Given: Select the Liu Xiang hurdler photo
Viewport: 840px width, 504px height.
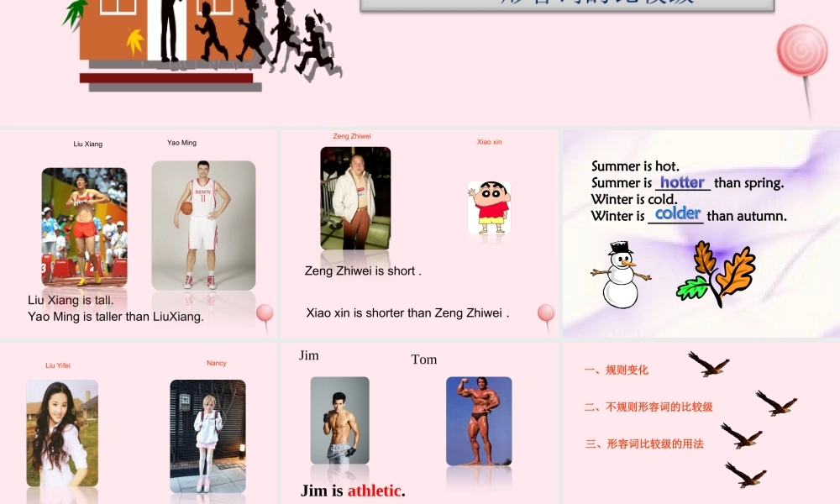Looking at the screenshot, I should pyautogui.click(x=85, y=227).
